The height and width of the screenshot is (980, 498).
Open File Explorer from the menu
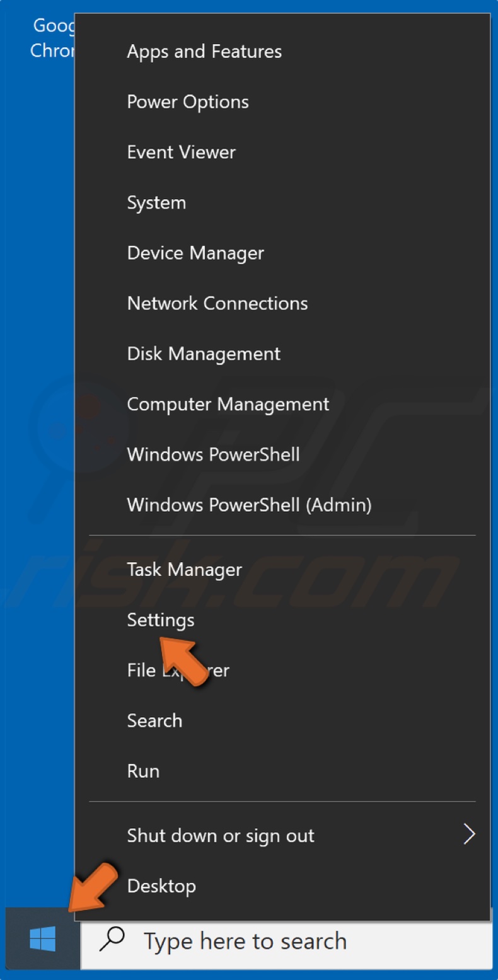coord(178,670)
